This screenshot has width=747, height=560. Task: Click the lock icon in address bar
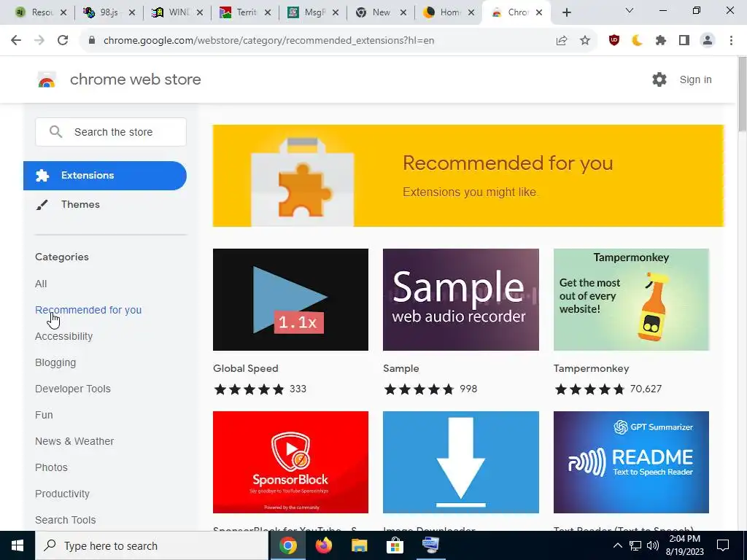(92, 41)
